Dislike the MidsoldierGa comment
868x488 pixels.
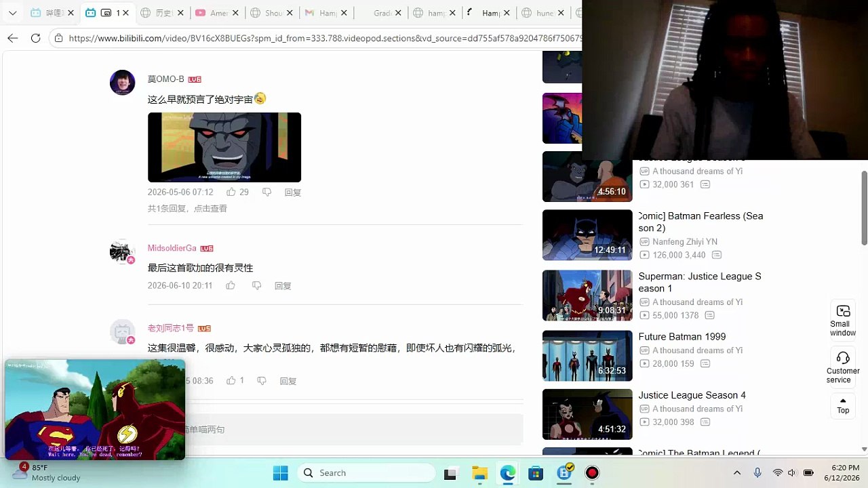pyautogui.click(x=256, y=286)
